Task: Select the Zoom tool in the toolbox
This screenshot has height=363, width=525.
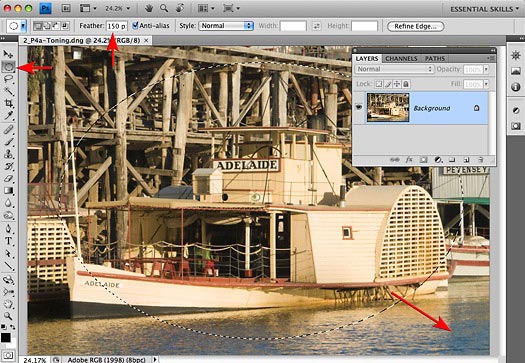Action: coord(8,316)
